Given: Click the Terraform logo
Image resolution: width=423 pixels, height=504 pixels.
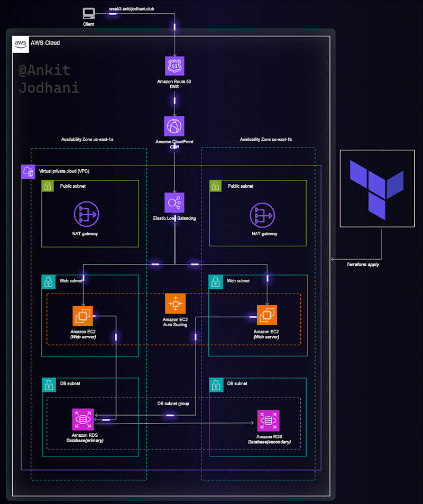Looking at the screenshot, I should [x=377, y=189].
